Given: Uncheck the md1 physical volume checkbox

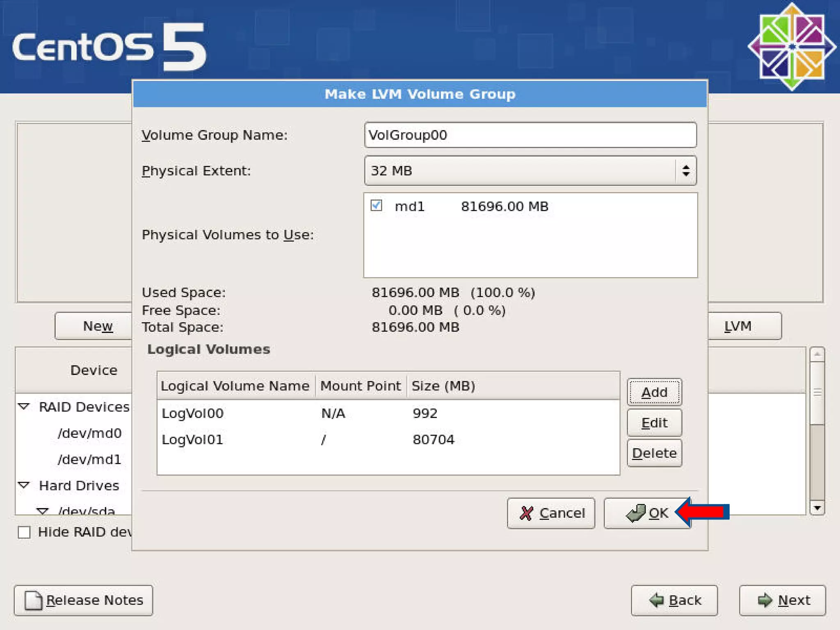Looking at the screenshot, I should coord(376,205).
